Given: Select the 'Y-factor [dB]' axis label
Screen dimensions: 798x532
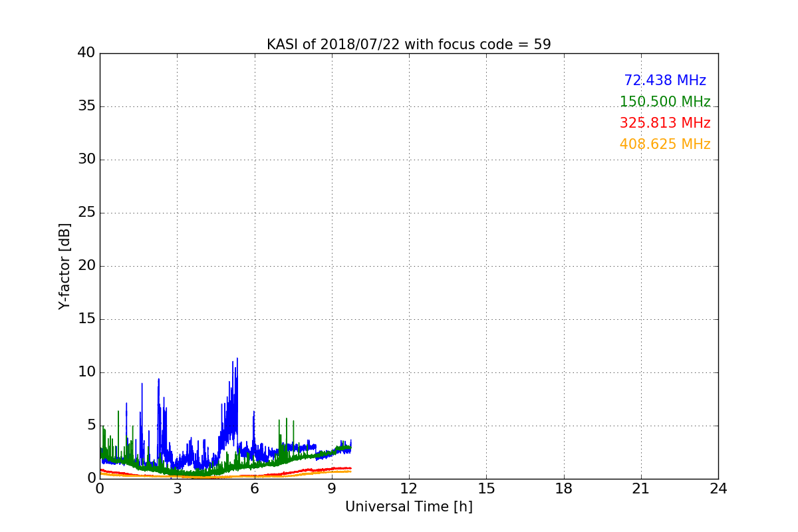Looking at the screenshot, I should (65, 266).
